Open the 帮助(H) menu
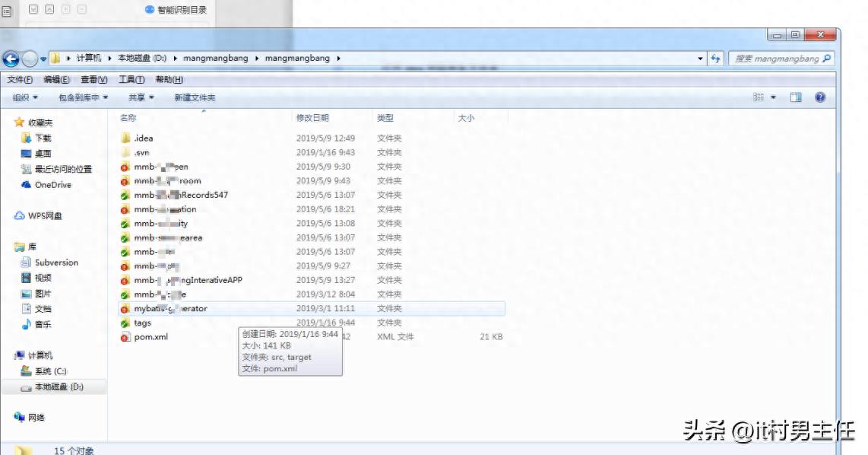 (x=169, y=80)
